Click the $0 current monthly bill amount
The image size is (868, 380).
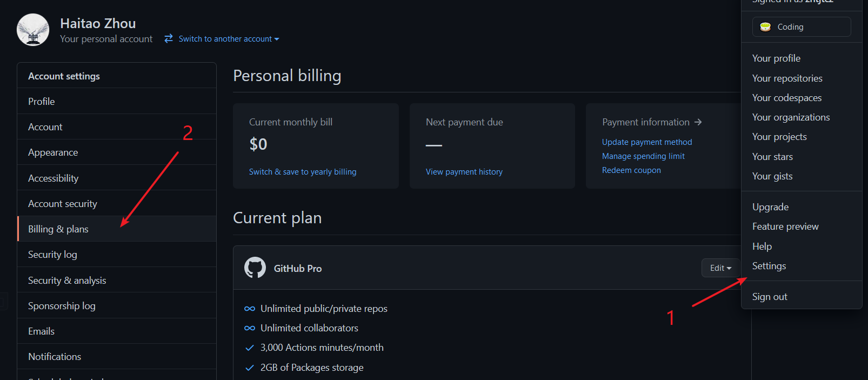(x=258, y=144)
